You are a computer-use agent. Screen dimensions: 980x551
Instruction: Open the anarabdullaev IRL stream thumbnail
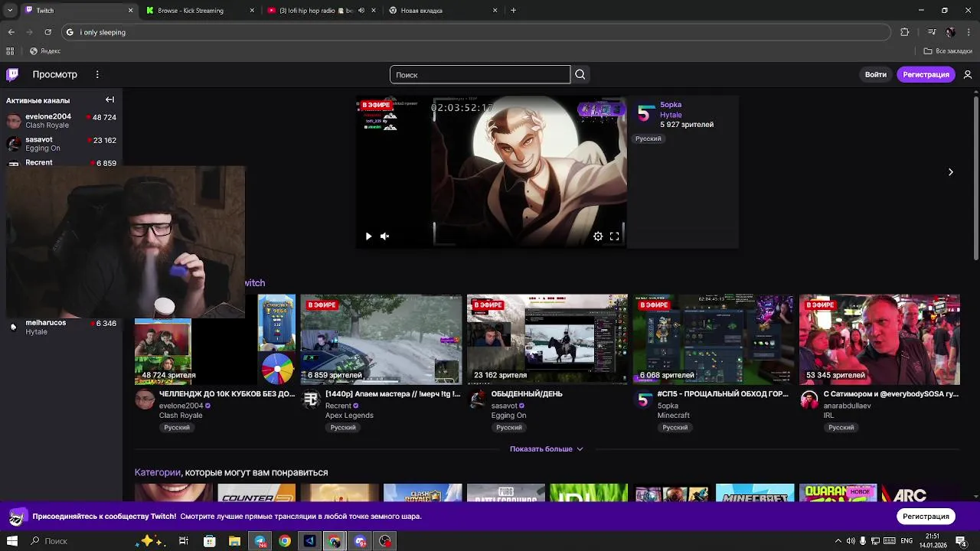pyautogui.click(x=880, y=339)
